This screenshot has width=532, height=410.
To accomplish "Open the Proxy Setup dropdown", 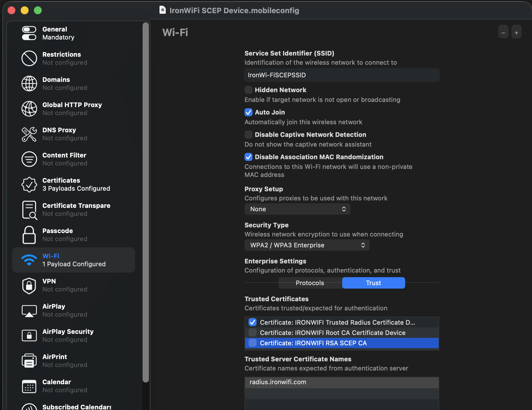I will 297,209.
